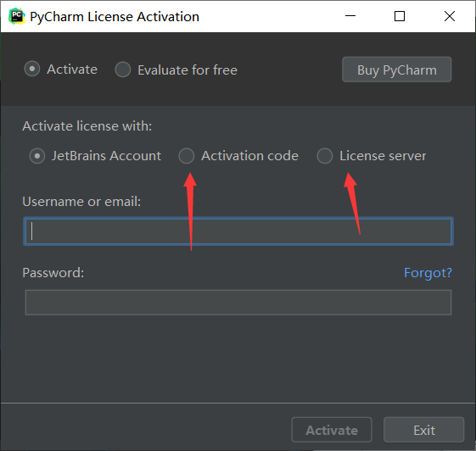The height and width of the screenshot is (451, 476).
Task: Click the PyCharm logo icon in title bar
Action: coord(17,16)
